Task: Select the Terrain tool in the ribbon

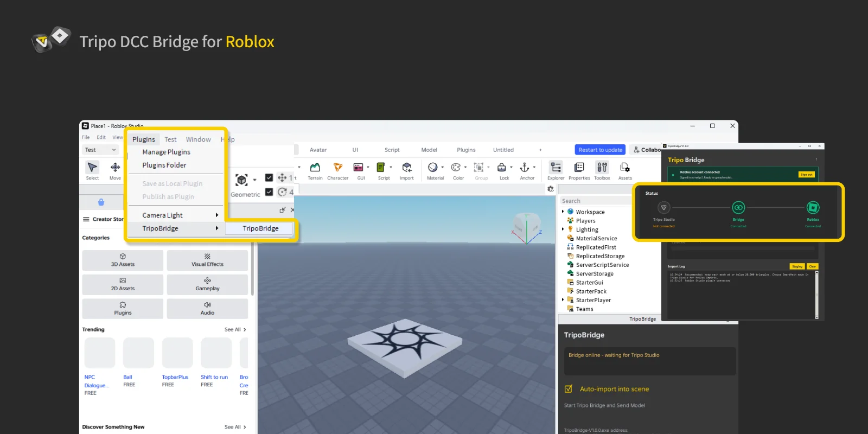Action: 315,168
